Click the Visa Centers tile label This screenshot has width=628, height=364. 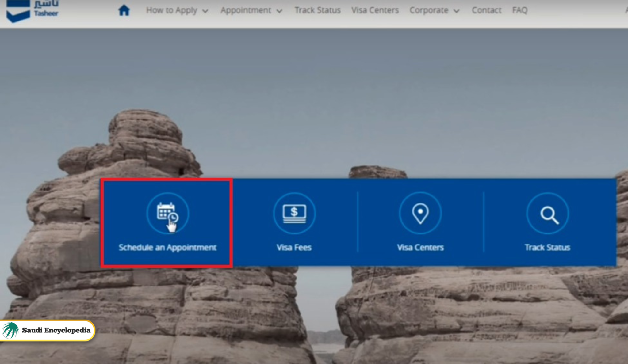pos(420,247)
